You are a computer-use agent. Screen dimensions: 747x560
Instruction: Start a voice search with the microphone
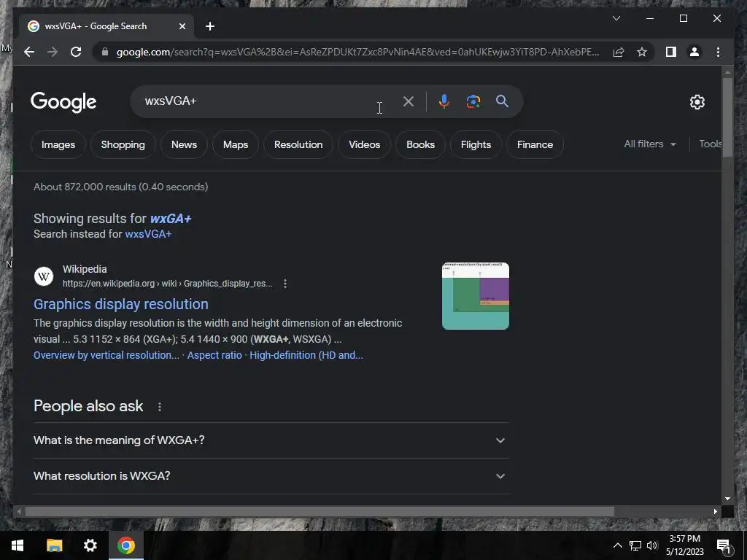(444, 101)
